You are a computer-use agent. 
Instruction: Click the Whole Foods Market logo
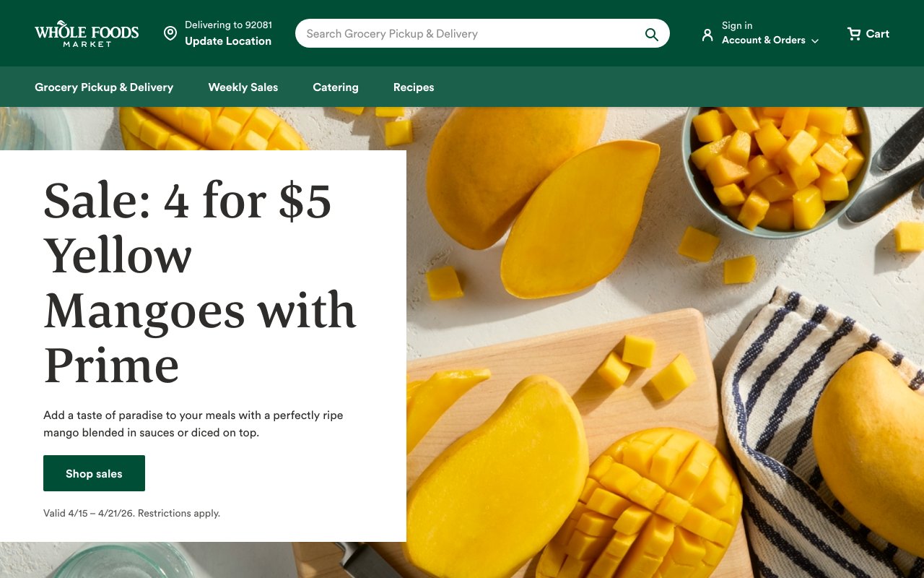coord(87,34)
